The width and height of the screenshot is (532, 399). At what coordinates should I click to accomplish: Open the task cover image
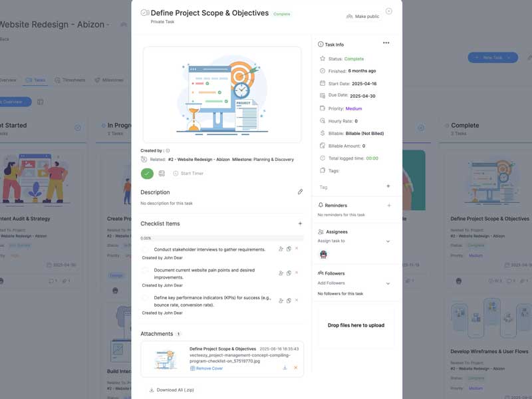pos(222,94)
